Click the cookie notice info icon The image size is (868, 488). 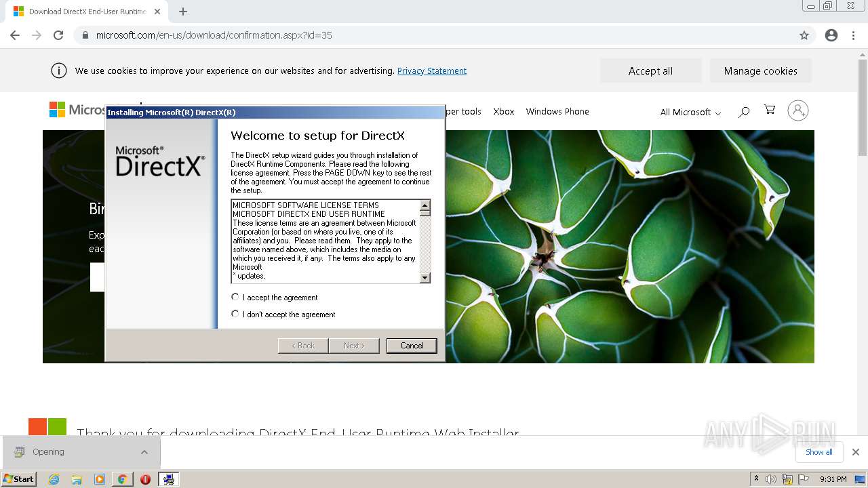tap(59, 70)
